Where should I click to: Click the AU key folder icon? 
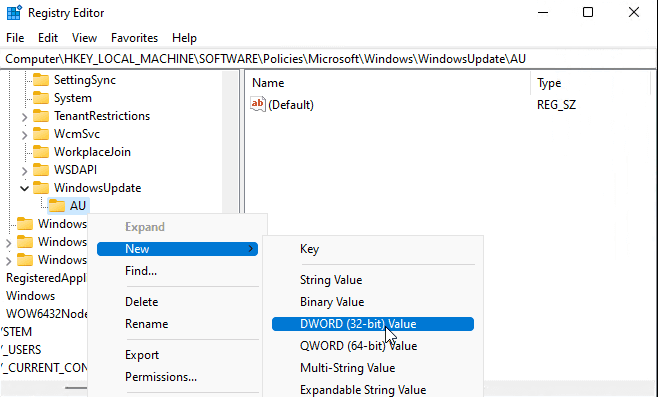tap(57, 206)
